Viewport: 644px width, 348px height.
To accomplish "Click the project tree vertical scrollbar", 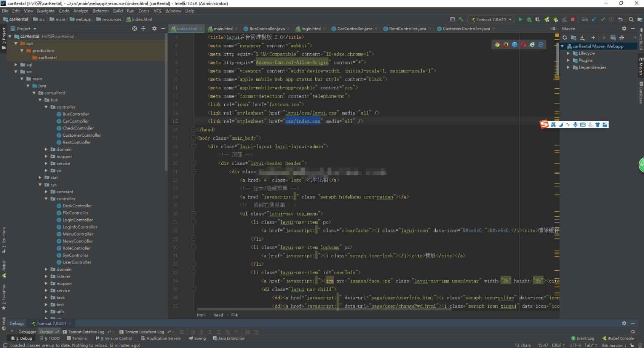I will [x=166, y=102].
